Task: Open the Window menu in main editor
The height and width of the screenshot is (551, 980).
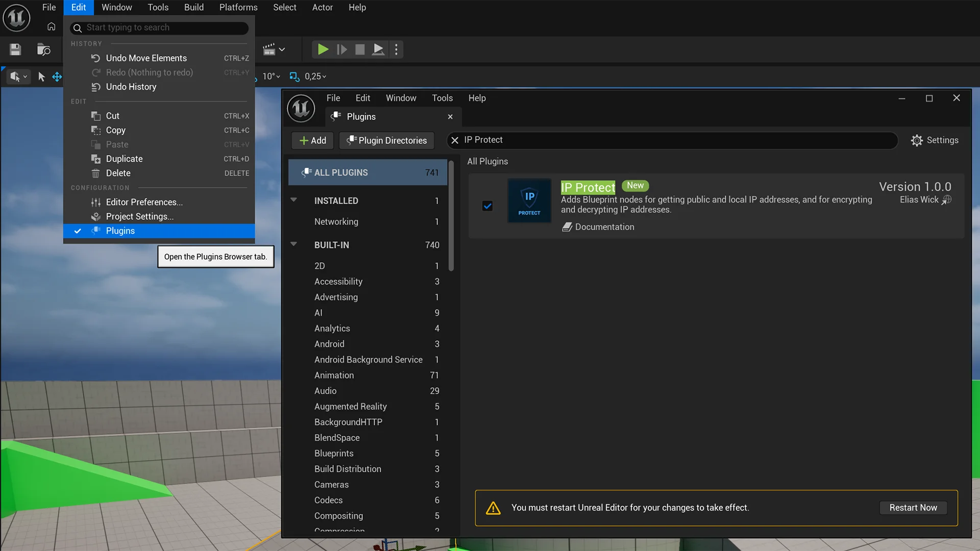Action: (116, 7)
